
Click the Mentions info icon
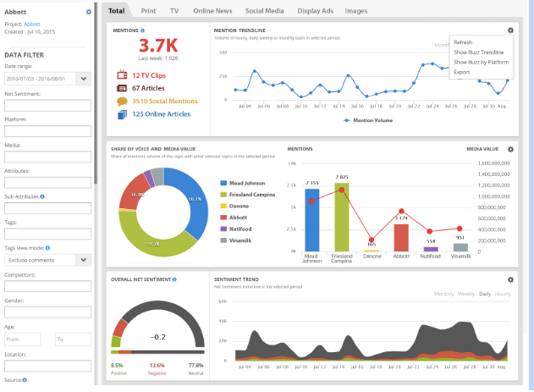click(142, 30)
